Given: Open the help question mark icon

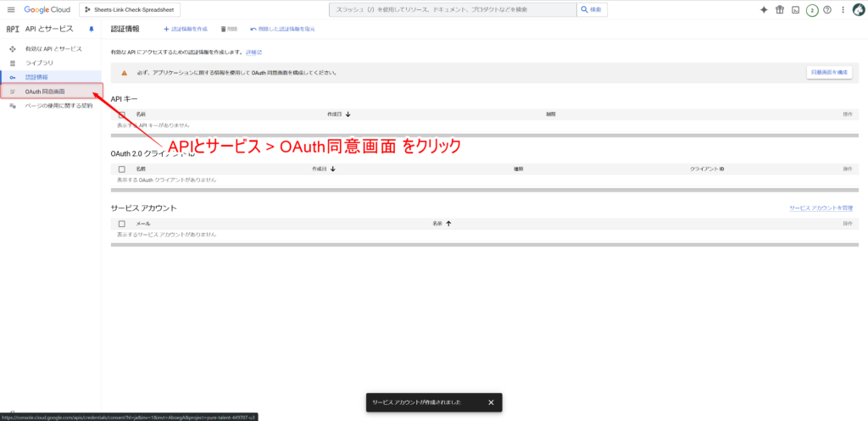Looking at the screenshot, I should [827, 9].
